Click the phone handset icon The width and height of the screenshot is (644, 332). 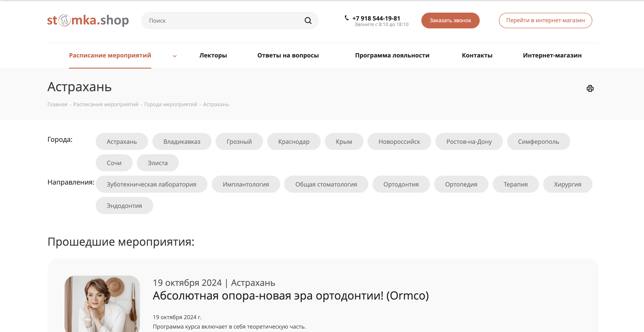[347, 18]
